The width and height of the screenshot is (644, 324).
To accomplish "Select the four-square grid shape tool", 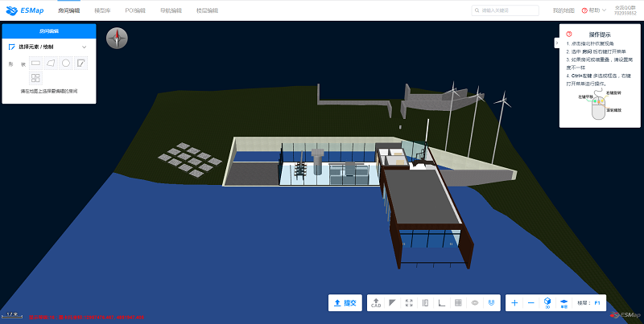I will (x=36, y=78).
